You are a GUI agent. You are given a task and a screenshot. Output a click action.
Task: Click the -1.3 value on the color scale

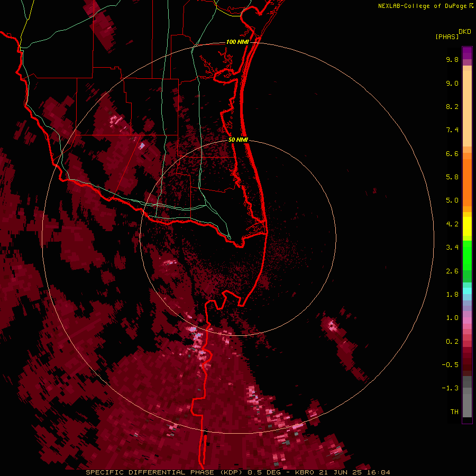pyautogui.click(x=450, y=388)
